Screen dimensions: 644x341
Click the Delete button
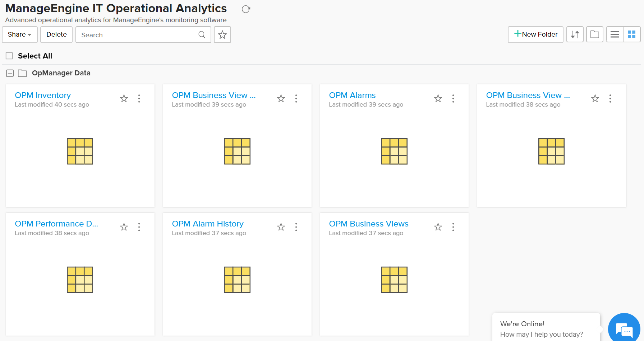[56, 34]
